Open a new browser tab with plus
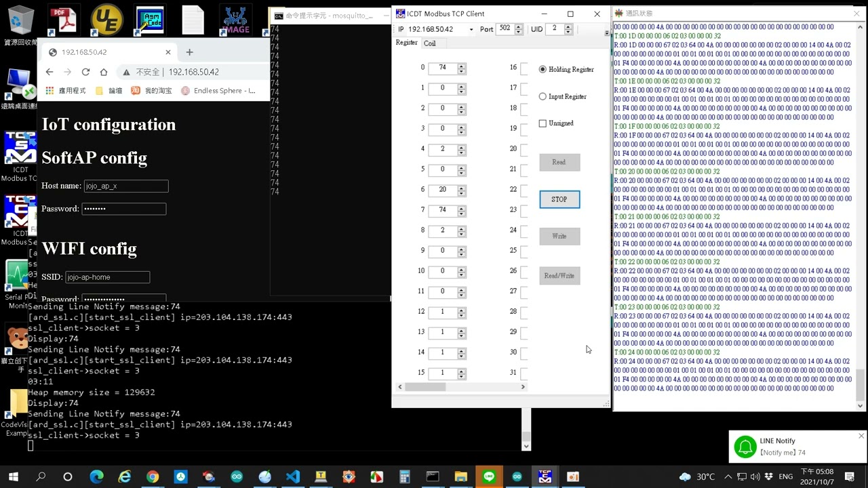 click(x=189, y=52)
